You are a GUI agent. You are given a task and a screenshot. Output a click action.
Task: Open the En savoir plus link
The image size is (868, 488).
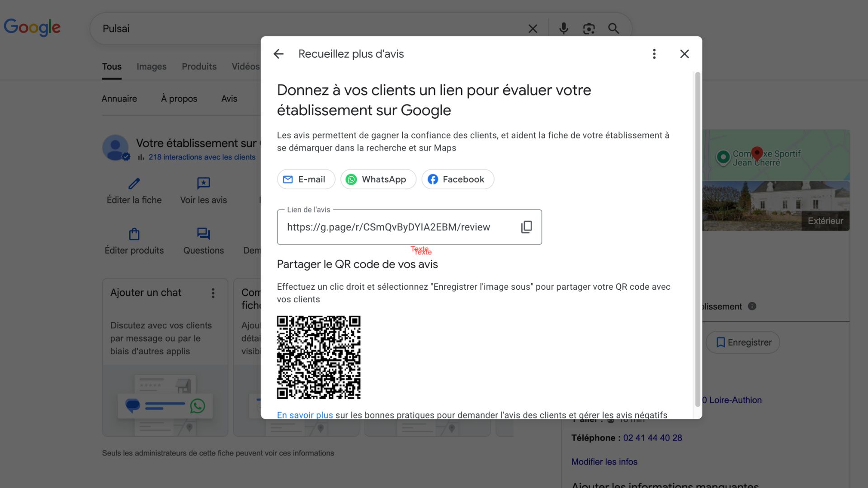click(305, 415)
